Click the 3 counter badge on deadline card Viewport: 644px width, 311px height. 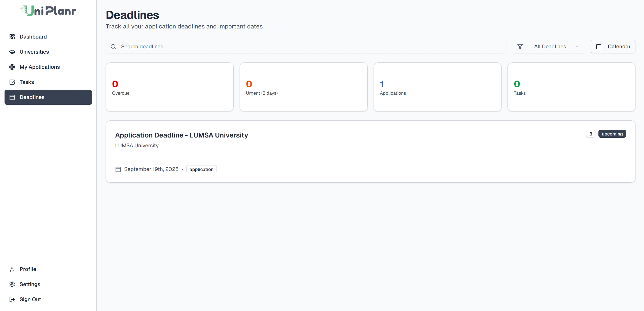coord(591,134)
